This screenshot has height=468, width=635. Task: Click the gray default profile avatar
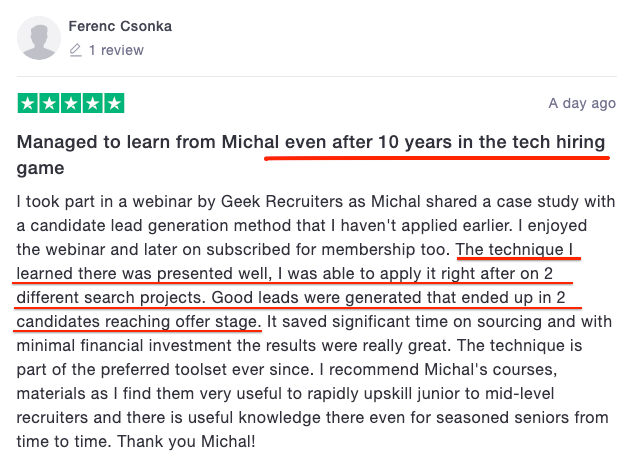click(x=39, y=38)
